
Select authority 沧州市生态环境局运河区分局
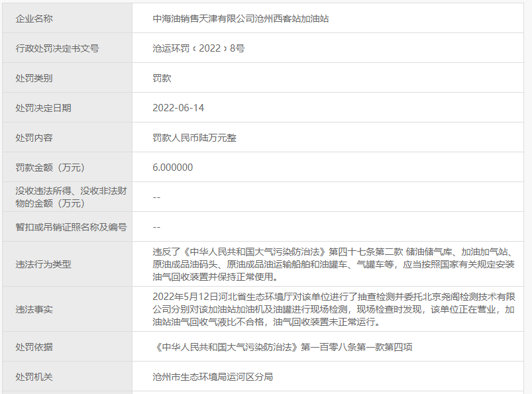pyautogui.click(x=213, y=377)
